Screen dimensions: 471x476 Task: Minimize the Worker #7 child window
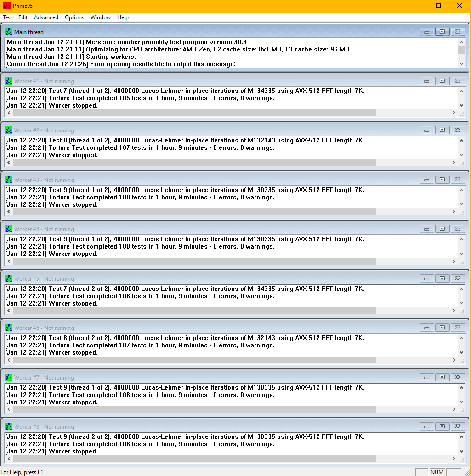(426, 377)
